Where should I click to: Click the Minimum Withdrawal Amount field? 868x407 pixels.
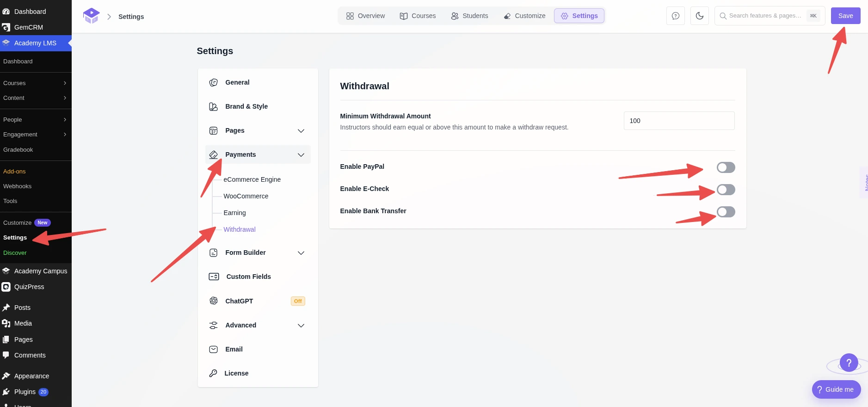pos(679,121)
